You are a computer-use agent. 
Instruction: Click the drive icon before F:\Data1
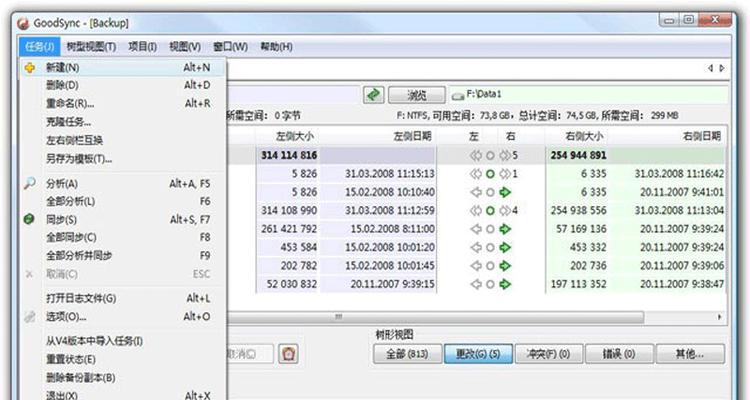(458, 96)
